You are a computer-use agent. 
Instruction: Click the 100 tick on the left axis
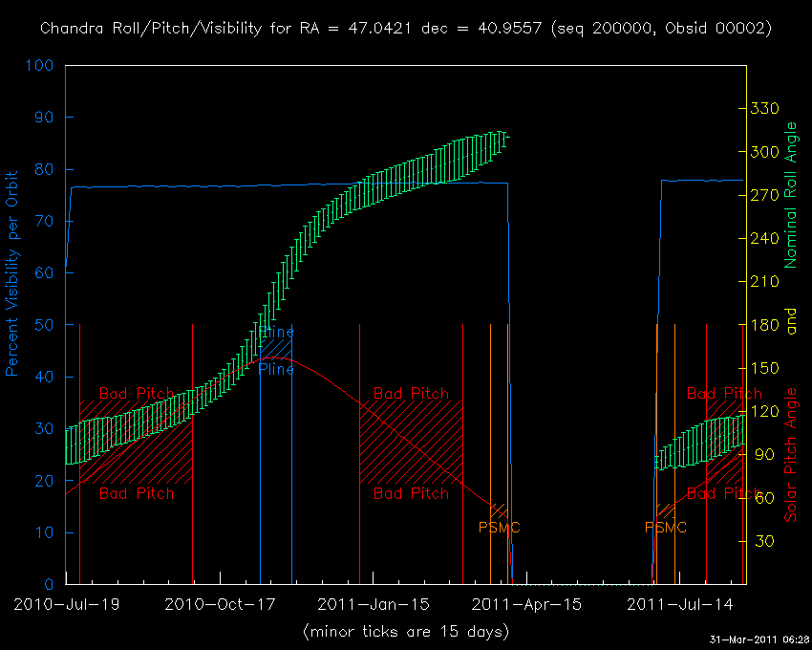pos(41,66)
